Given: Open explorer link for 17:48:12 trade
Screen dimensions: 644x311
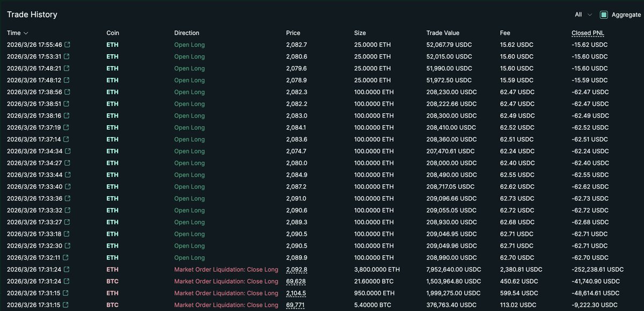Looking at the screenshot, I should pyautogui.click(x=68, y=81).
